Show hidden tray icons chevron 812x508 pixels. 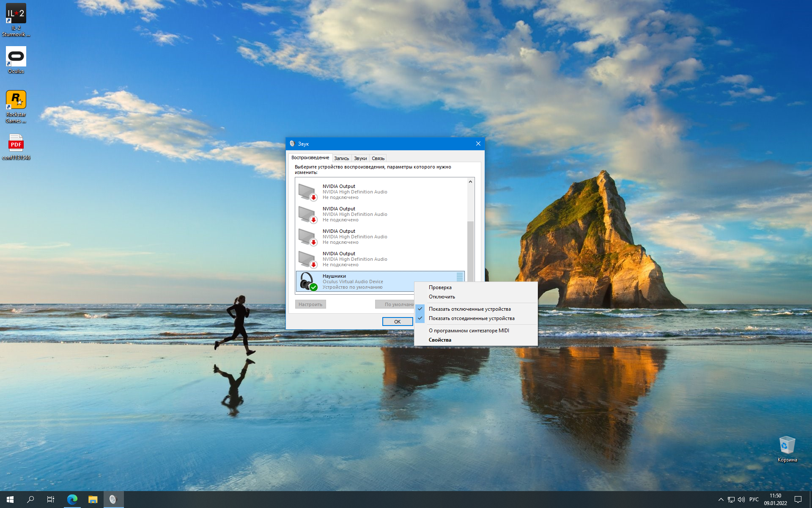tap(721, 500)
